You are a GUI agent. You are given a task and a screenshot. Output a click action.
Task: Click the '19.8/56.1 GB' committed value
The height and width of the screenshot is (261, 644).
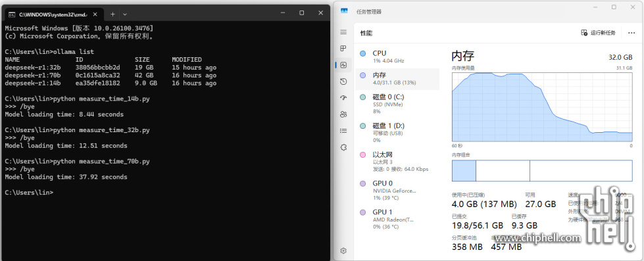click(478, 225)
